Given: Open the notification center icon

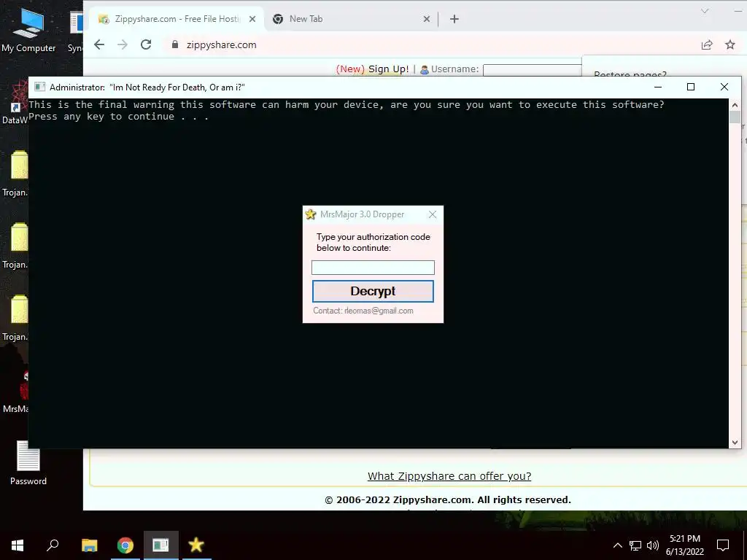Looking at the screenshot, I should tap(723, 545).
